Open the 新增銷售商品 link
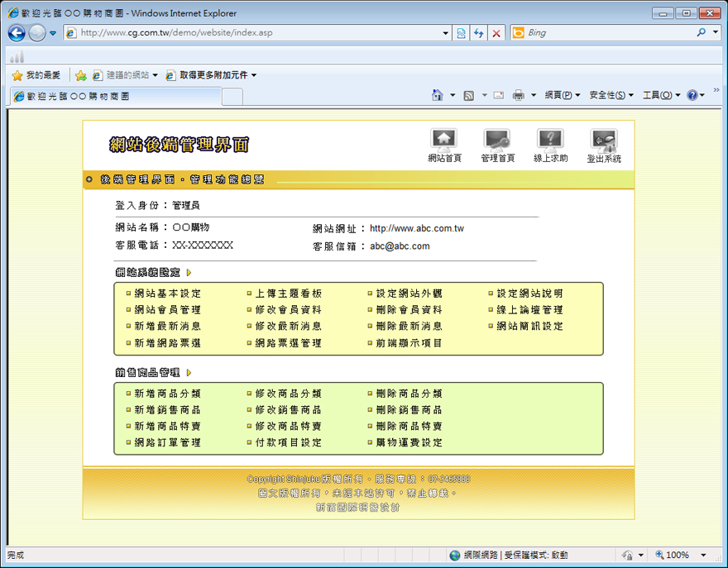728x568 pixels. click(x=168, y=410)
